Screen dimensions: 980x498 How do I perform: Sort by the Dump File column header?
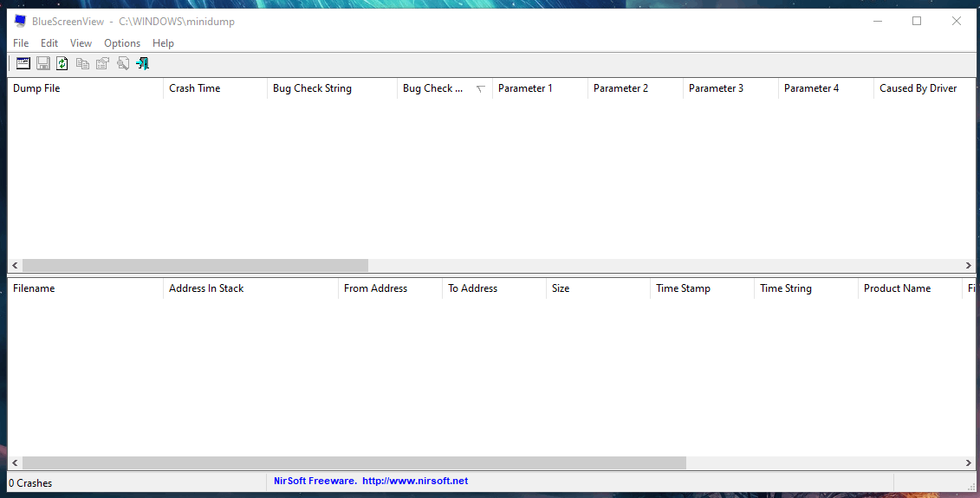coord(85,88)
